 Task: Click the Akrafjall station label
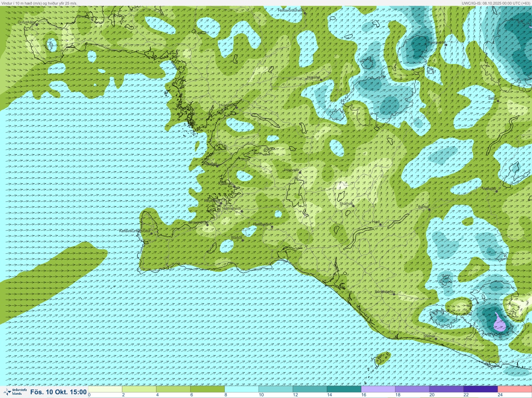tap(210, 164)
